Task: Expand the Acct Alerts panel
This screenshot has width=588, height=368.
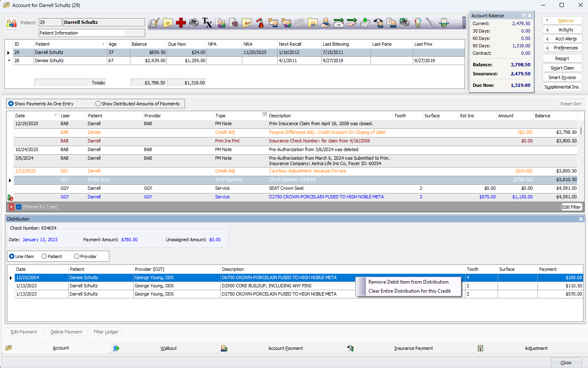Action: click(562, 39)
